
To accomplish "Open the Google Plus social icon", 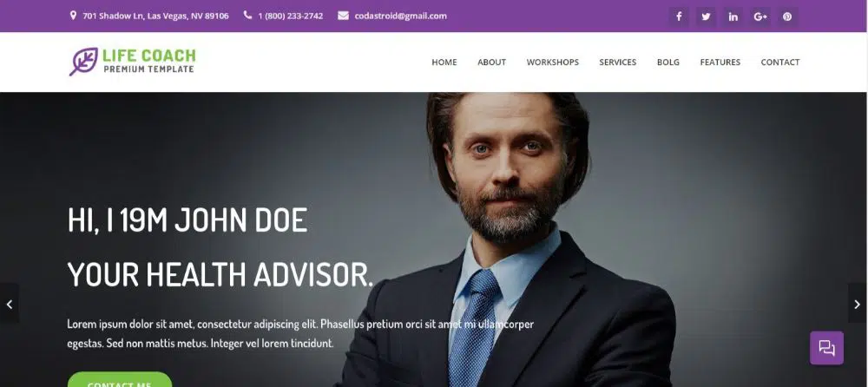I will (x=760, y=16).
